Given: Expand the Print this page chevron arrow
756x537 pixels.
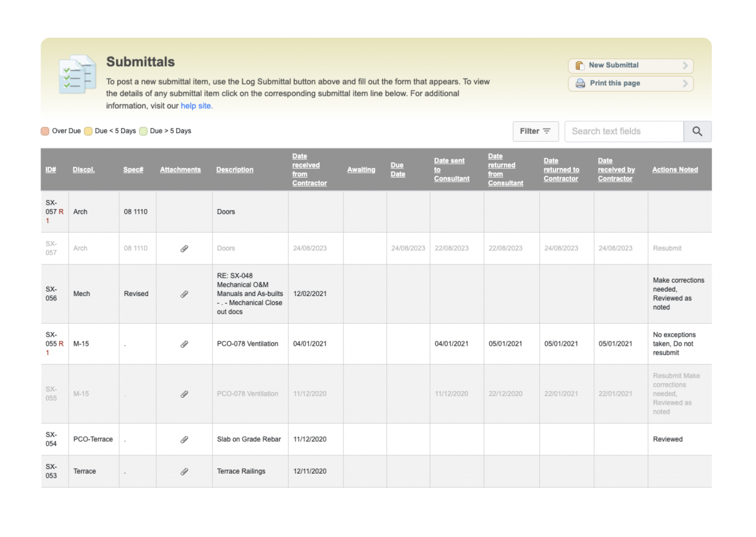Looking at the screenshot, I should (x=685, y=83).
